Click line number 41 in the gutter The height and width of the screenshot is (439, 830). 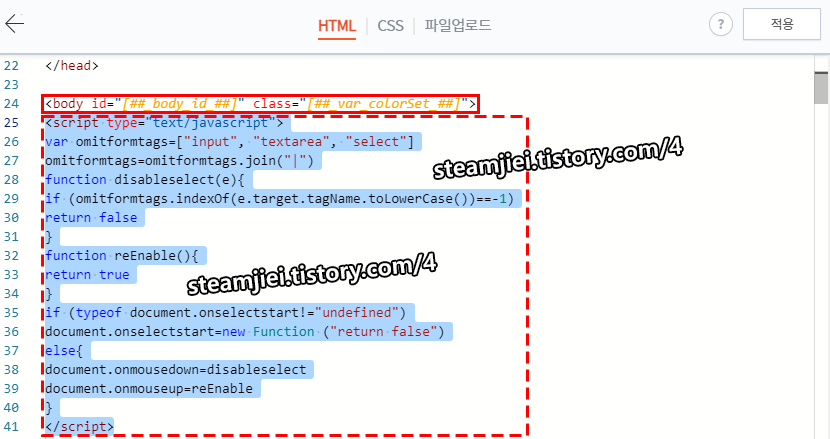pos(11,426)
